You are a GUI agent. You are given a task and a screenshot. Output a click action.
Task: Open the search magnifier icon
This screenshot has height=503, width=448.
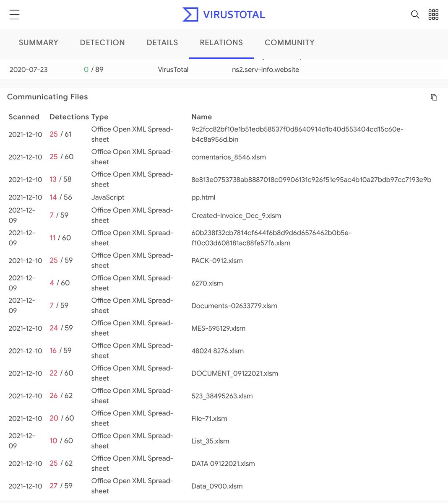tap(415, 14)
